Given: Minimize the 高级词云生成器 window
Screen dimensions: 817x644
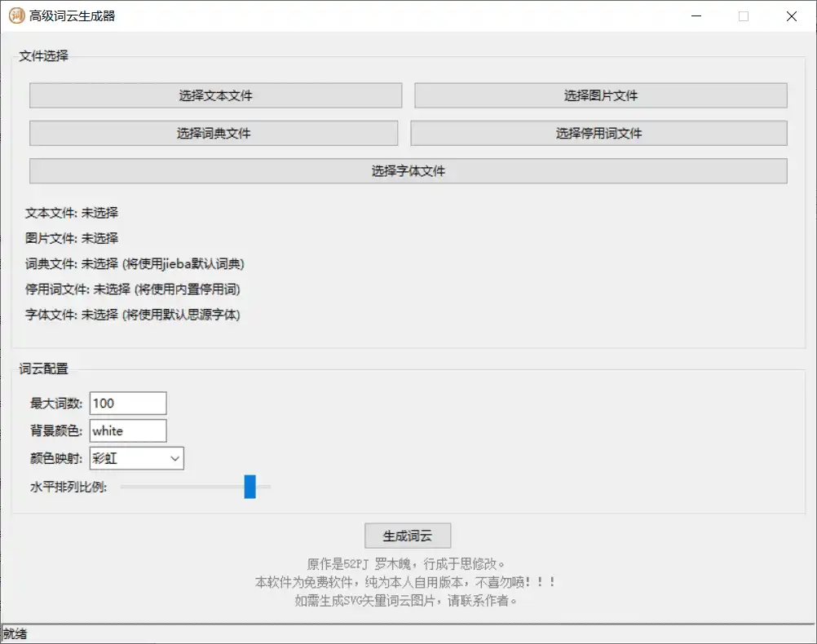Looking at the screenshot, I should pos(696,16).
